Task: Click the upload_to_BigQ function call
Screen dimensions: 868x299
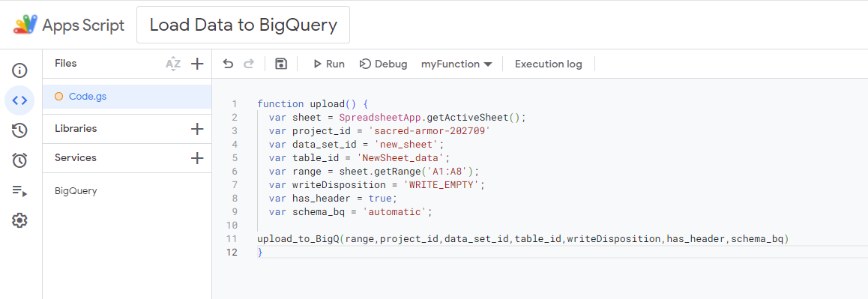Action: 522,238
